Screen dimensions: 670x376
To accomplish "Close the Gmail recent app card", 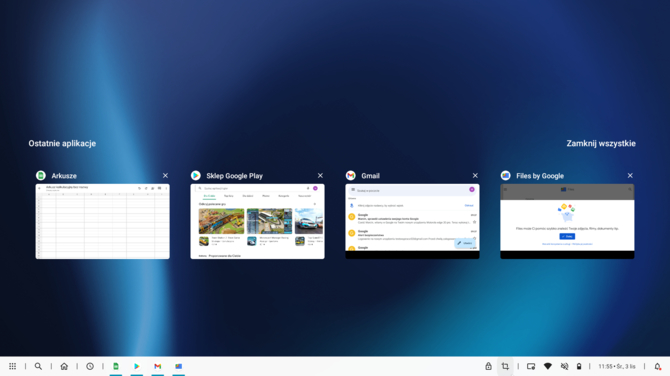I will (x=475, y=176).
